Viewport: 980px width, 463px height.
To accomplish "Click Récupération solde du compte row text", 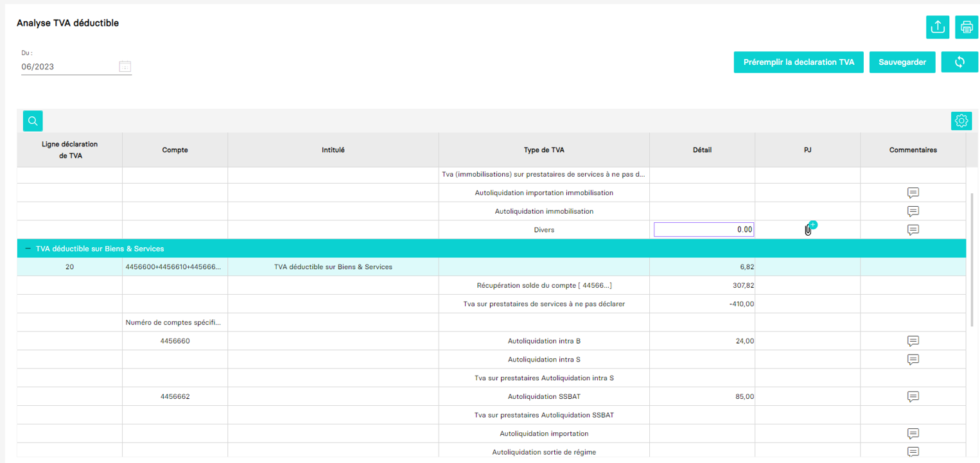I will tap(545, 285).
